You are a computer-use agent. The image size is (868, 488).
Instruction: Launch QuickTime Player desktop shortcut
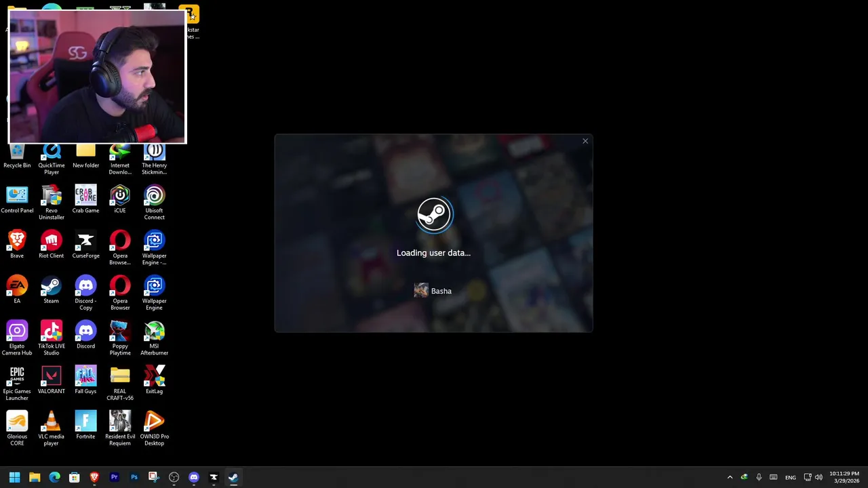click(x=51, y=159)
